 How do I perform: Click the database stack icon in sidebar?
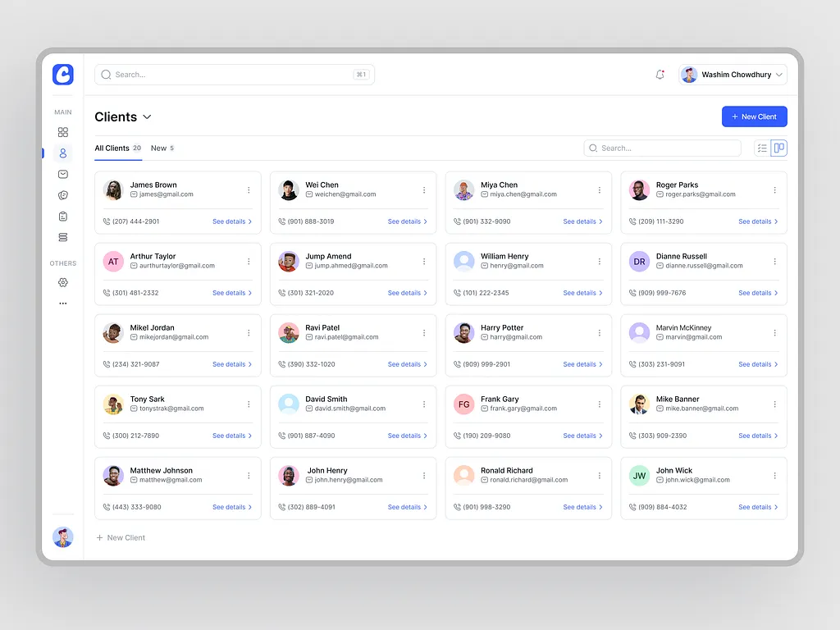(x=63, y=237)
